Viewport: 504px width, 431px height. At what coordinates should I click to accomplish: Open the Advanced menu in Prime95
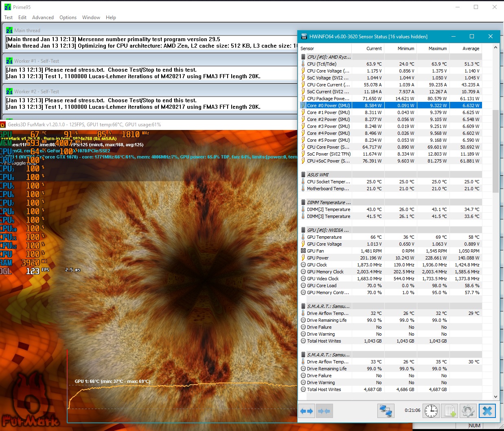pos(43,18)
